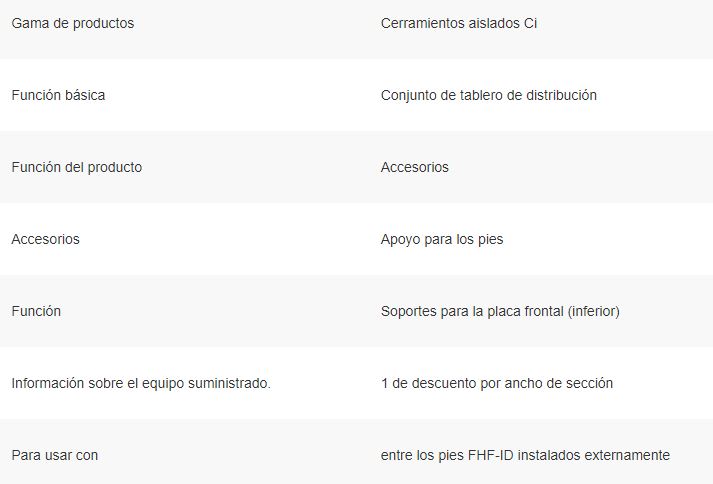Select 'entre los pies FHF-ID instalados externamente'
This screenshot has height=484, width=713.
point(525,455)
